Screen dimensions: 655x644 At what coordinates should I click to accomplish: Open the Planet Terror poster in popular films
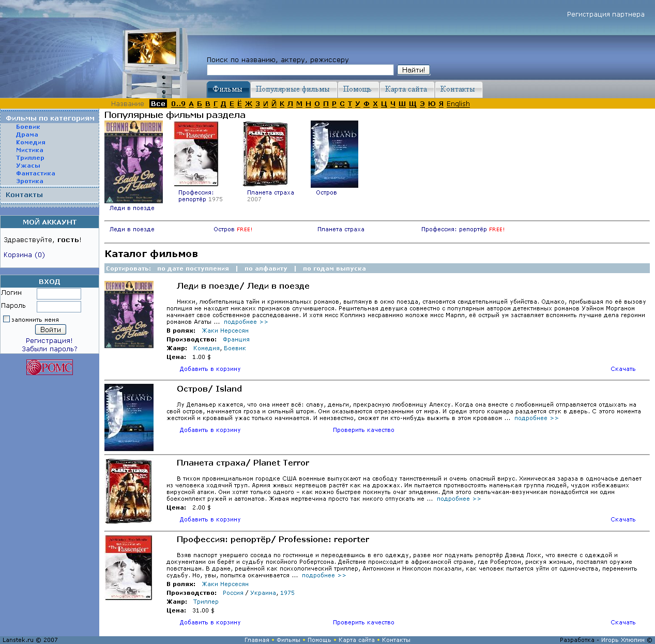tap(265, 154)
